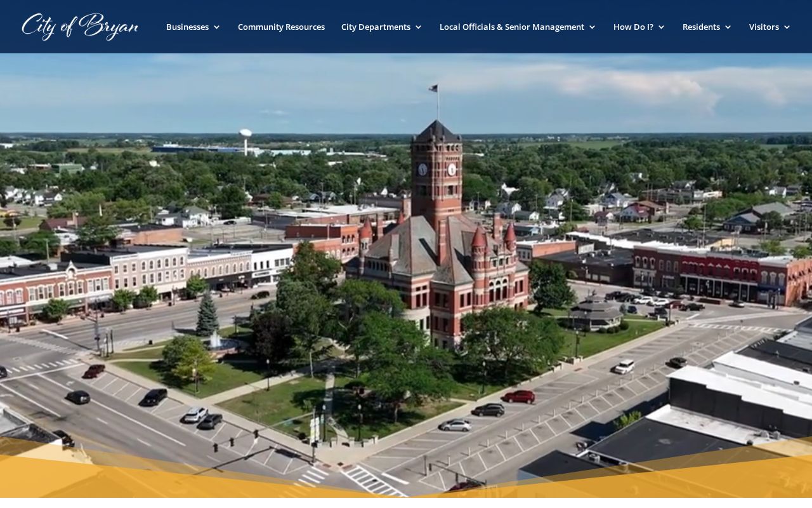Open the City Departments menu
Viewport: 812px width, 508px height.
tap(376, 27)
